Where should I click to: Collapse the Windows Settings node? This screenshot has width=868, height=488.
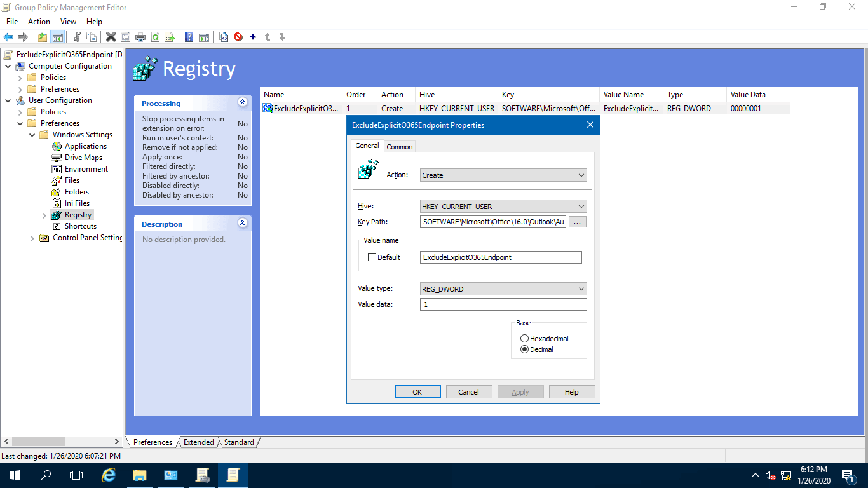32,135
